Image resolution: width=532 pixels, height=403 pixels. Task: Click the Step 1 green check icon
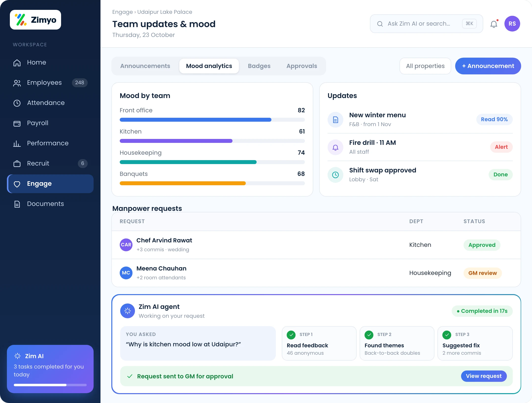point(291,335)
